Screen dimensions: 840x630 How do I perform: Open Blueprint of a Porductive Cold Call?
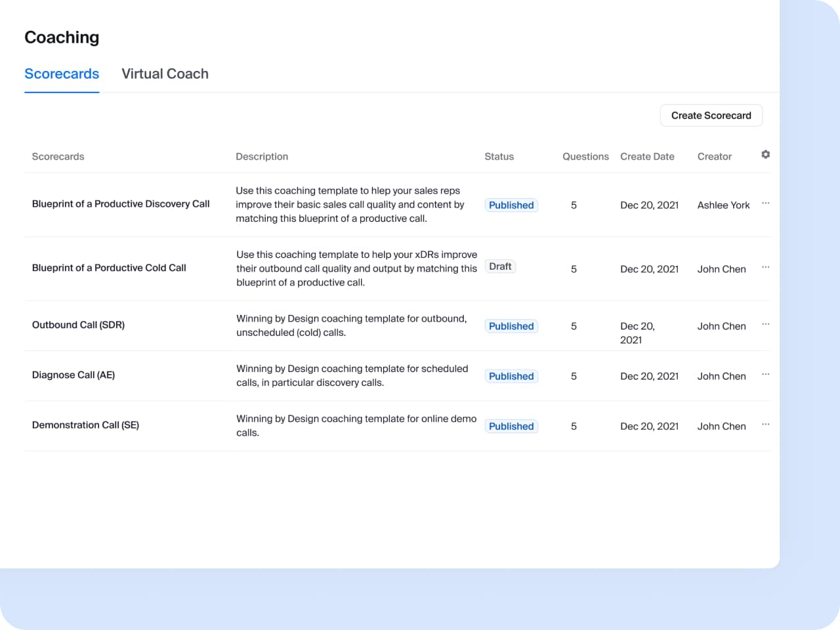(x=109, y=268)
